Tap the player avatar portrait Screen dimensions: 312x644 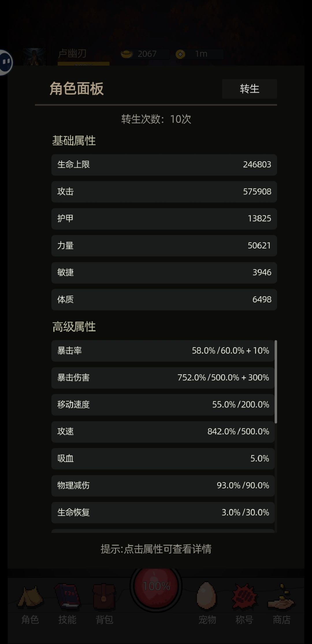[34, 57]
